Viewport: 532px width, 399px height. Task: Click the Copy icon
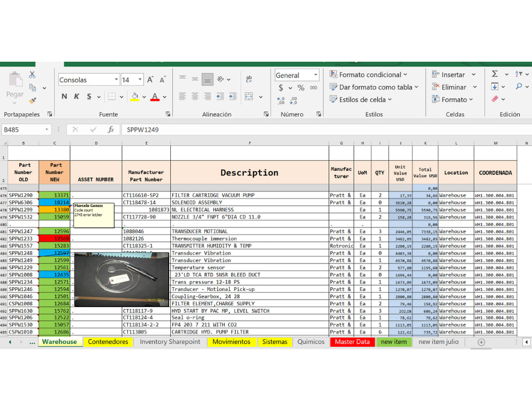coord(32,88)
